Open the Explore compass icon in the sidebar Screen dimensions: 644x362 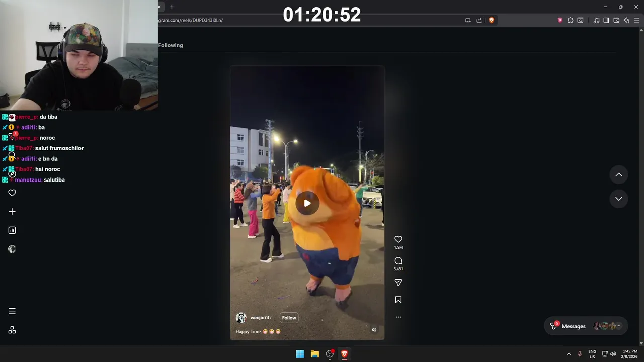(x=12, y=174)
